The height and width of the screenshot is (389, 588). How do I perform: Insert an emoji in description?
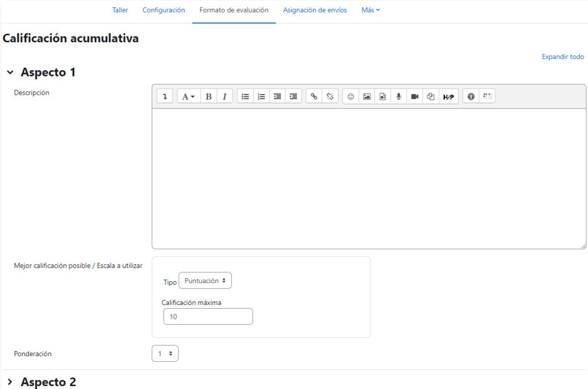(351, 96)
